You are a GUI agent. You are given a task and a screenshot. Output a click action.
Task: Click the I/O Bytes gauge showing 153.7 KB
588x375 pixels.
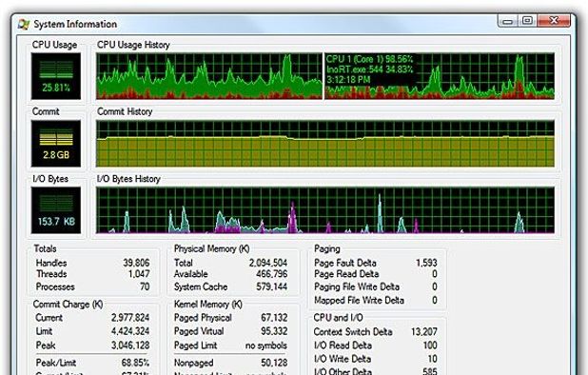[x=56, y=210]
